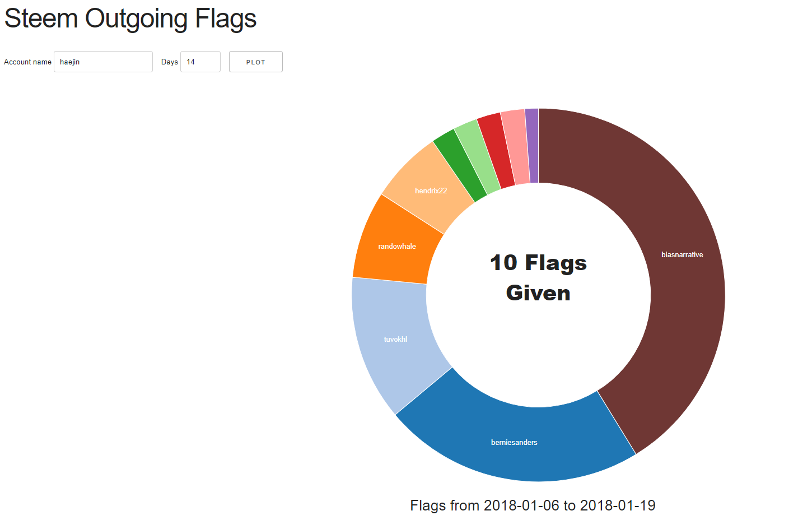Select the purple pie slice
The width and height of the screenshot is (812, 520).
click(533, 146)
